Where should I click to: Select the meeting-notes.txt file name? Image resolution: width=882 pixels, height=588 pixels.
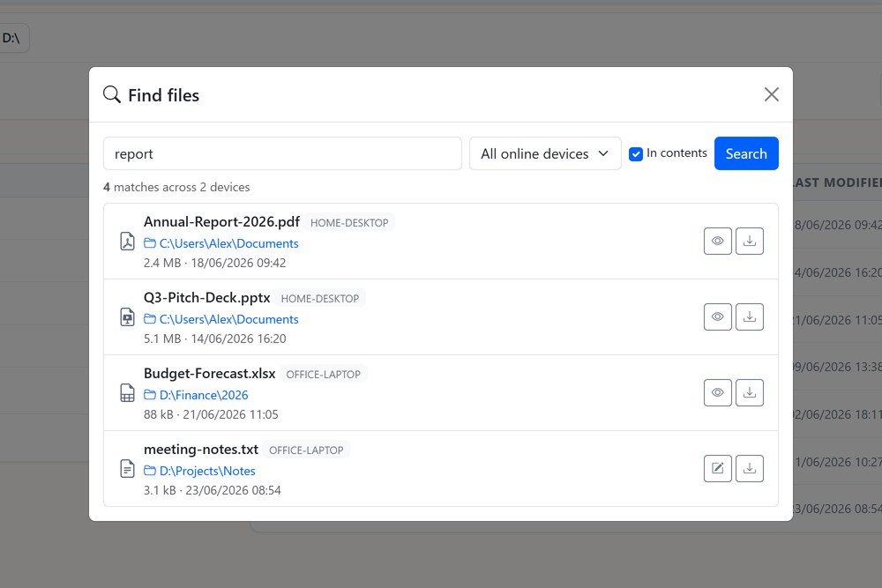201,450
